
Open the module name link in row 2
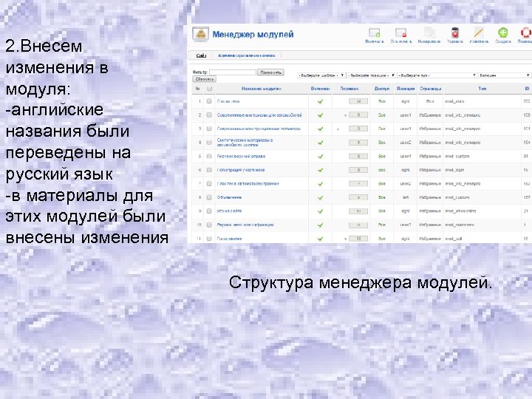259,115
